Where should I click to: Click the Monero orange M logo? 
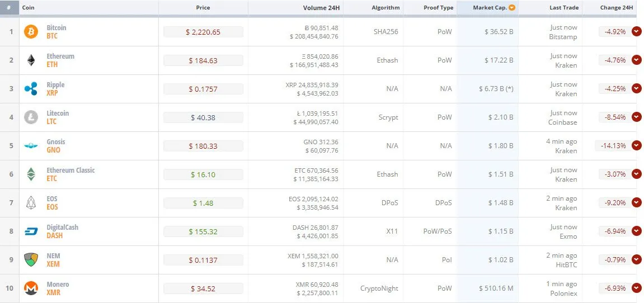point(31,288)
